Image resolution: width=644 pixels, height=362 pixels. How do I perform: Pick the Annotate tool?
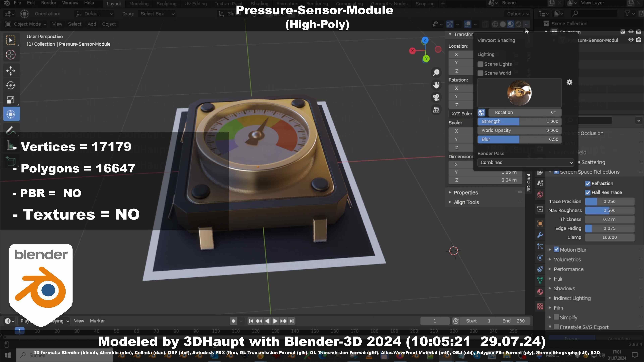click(x=11, y=130)
